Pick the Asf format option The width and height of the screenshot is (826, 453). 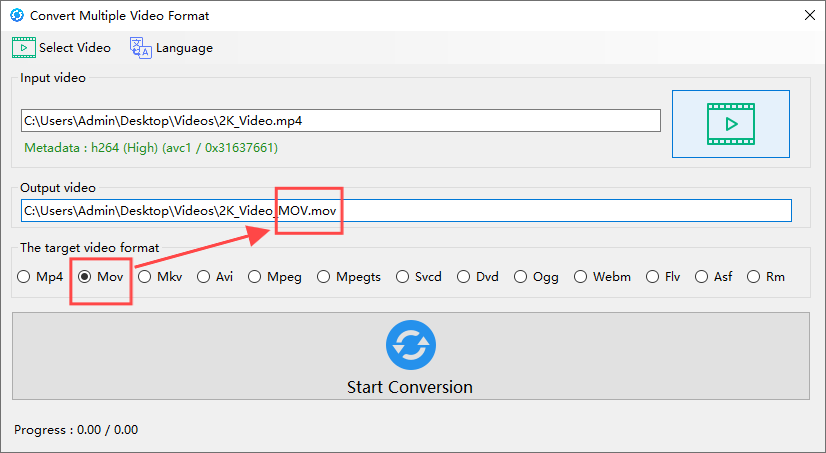pos(714,277)
